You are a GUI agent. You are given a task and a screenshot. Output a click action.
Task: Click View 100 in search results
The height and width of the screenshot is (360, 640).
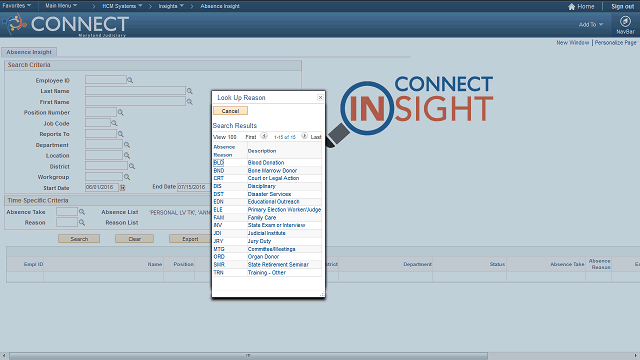tap(225, 137)
